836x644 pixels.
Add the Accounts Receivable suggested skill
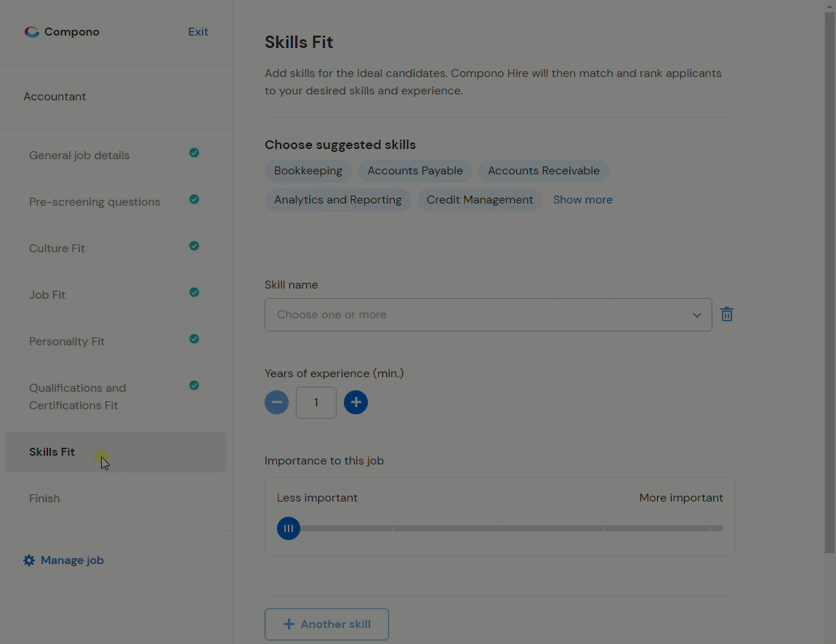point(544,171)
